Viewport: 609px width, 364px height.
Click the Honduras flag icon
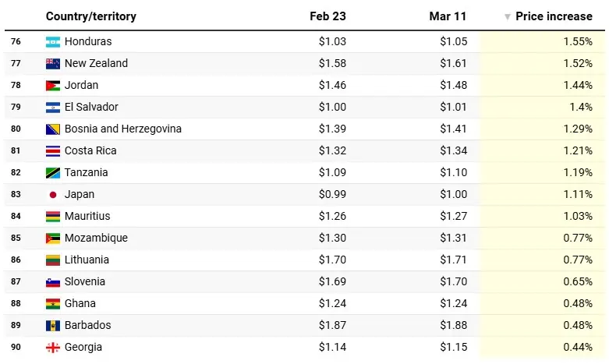[x=53, y=41]
